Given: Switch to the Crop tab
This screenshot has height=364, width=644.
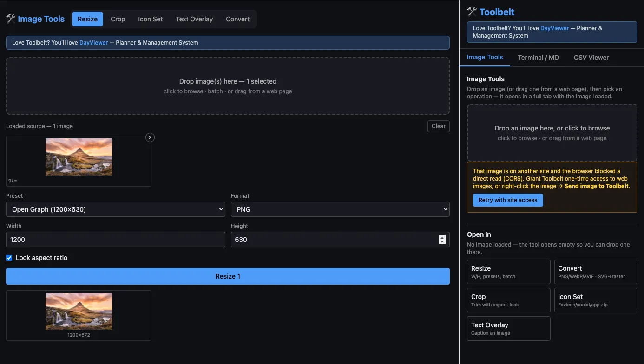Looking at the screenshot, I should point(118,19).
